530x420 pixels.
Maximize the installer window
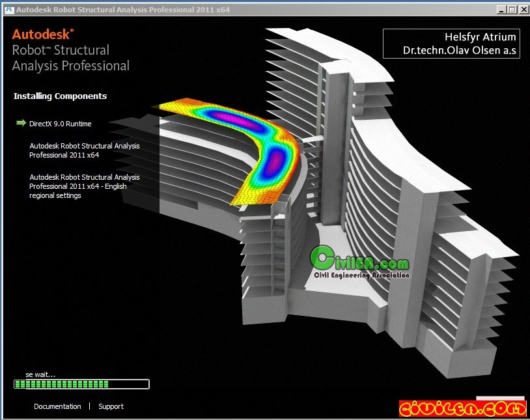[x=512, y=10]
